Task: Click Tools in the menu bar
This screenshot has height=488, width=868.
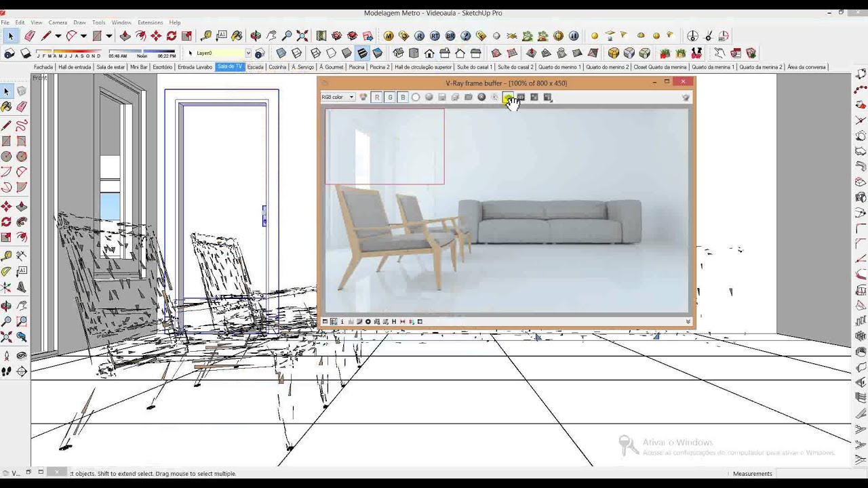Action: pos(99,22)
